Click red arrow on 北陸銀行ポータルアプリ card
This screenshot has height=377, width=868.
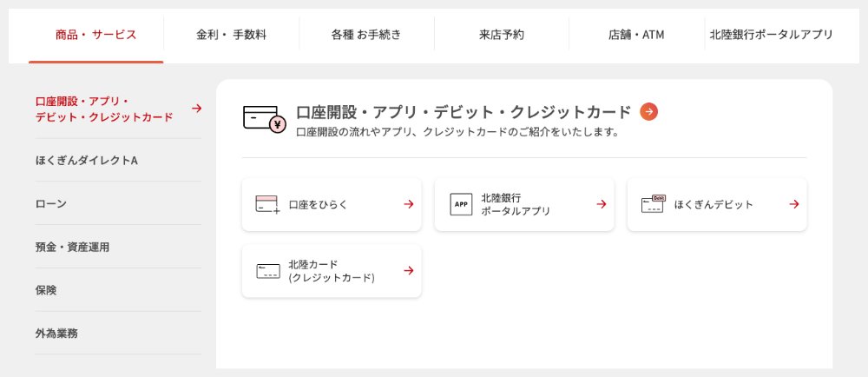tap(602, 204)
